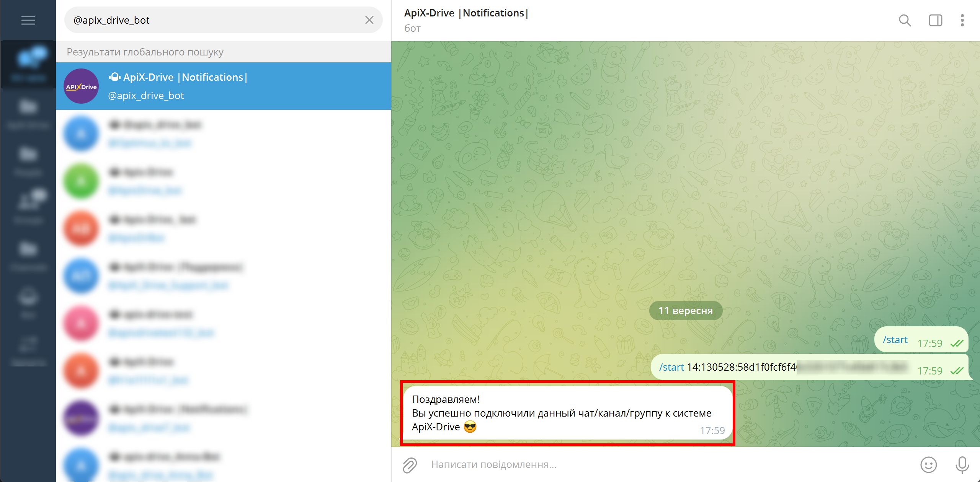Open chat header ApiX-Drive |Notifications| title
This screenshot has height=482, width=980.
[466, 13]
